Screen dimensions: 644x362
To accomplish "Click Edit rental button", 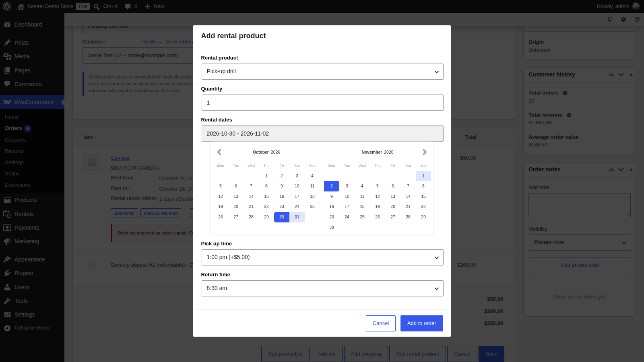I will (x=124, y=213).
